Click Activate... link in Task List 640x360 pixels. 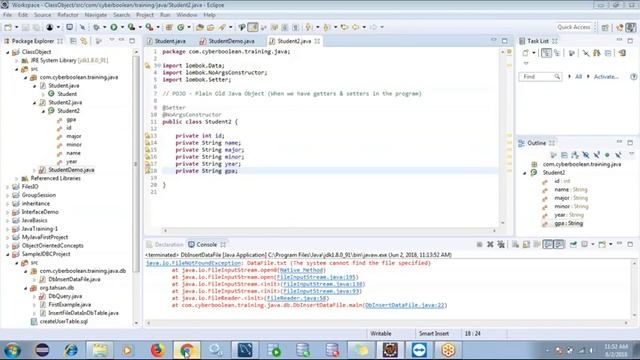pos(606,77)
